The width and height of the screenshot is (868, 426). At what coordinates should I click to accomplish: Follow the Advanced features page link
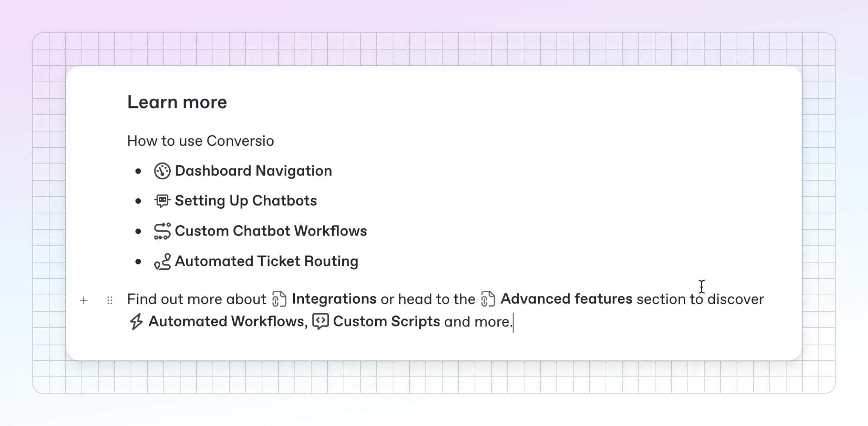pos(566,299)
